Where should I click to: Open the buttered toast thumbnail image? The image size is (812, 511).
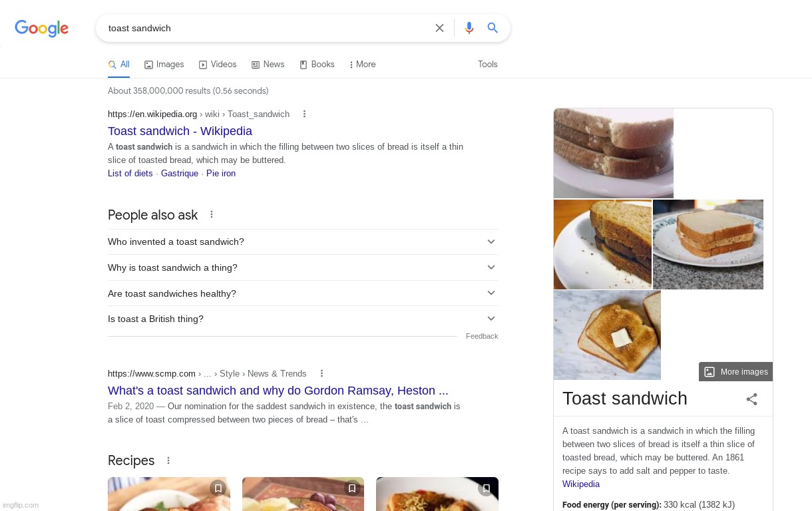tap(607, 335)
